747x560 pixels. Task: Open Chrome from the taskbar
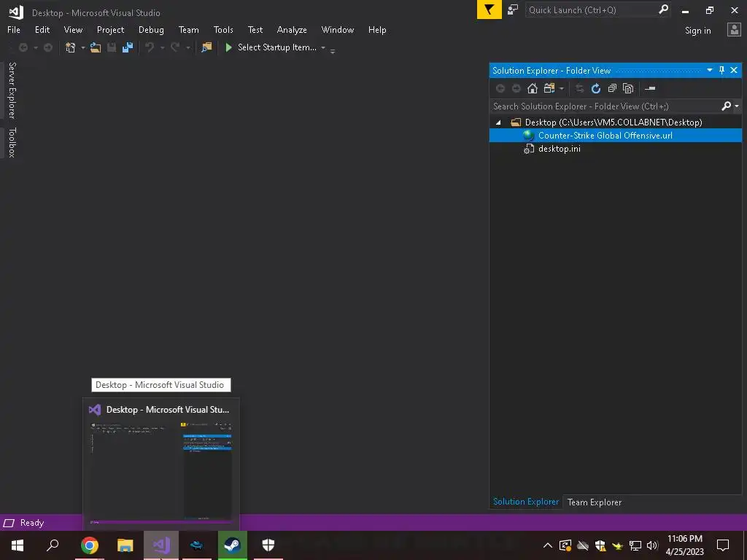tap(90, 545)
